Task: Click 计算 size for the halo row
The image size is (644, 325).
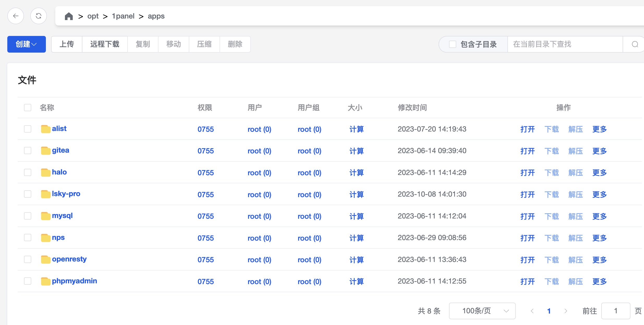Action: click(356, 173)
